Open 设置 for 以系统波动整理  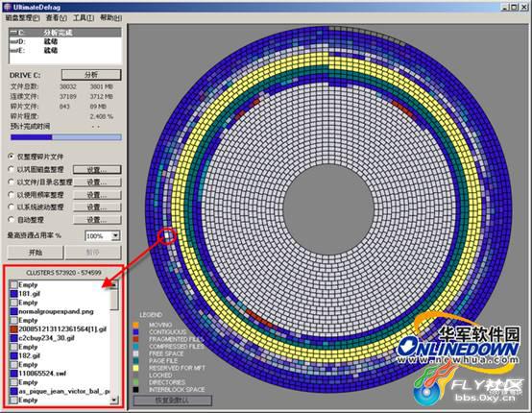pyautogui.click(x=97, y=207)
